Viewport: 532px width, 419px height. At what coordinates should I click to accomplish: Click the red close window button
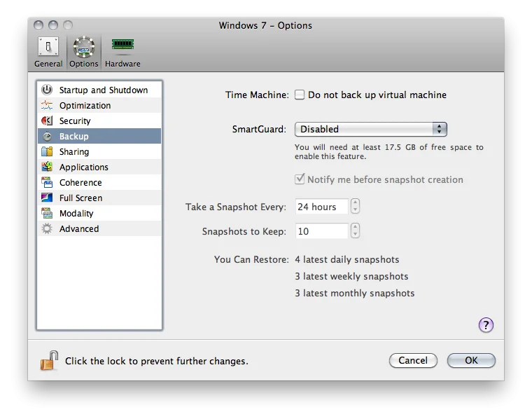coord(38,25)
